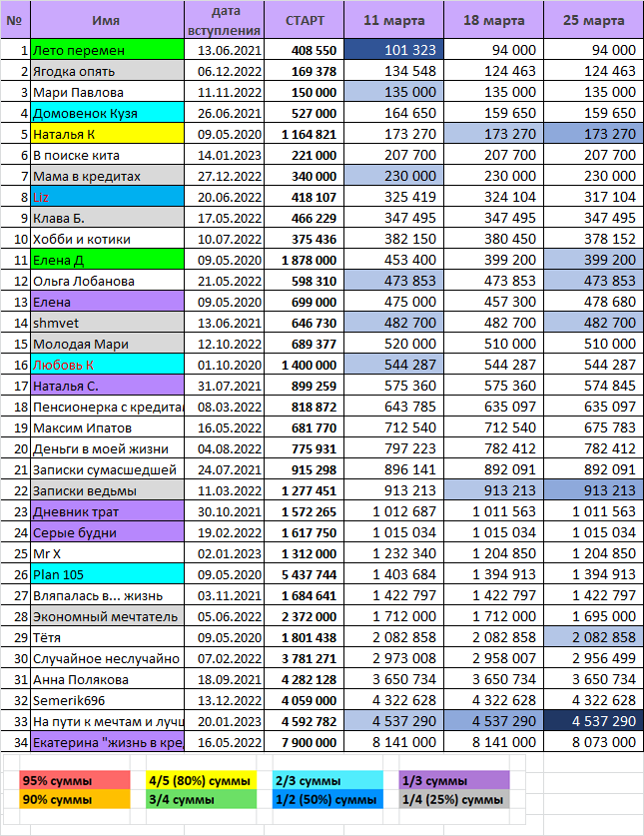Select the purple '1/3 суммы' legend swatch
Screen dimensions: 644x836
point(454,780)
